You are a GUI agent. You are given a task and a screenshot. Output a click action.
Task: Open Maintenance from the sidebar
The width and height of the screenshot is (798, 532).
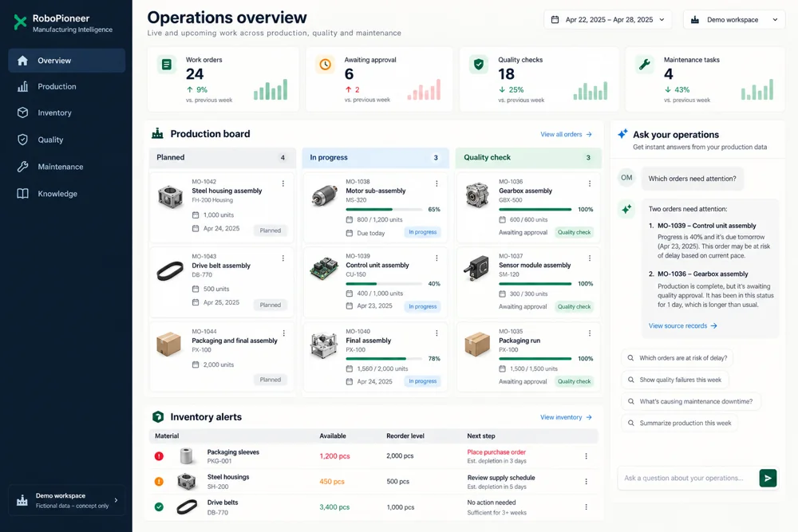67,167
